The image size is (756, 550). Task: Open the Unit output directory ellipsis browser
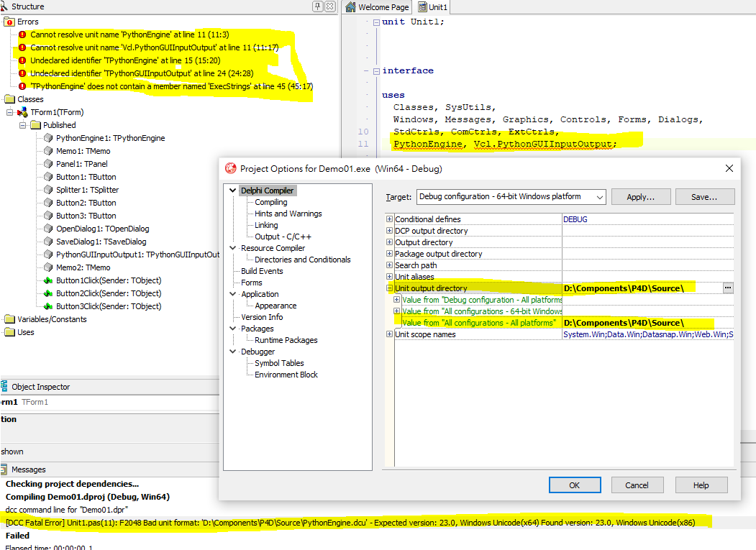point(727,288)
